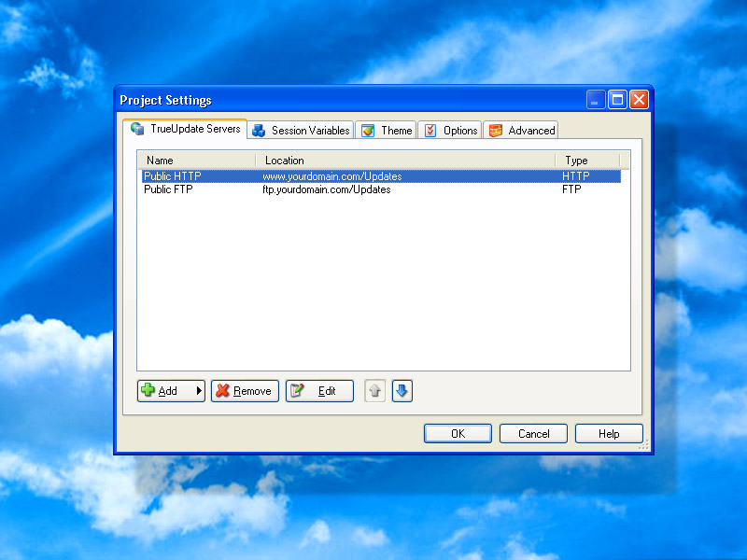This screenshot has width=747, height=560.
Task: Click the red X Remove icon
Action: [222, 390]
